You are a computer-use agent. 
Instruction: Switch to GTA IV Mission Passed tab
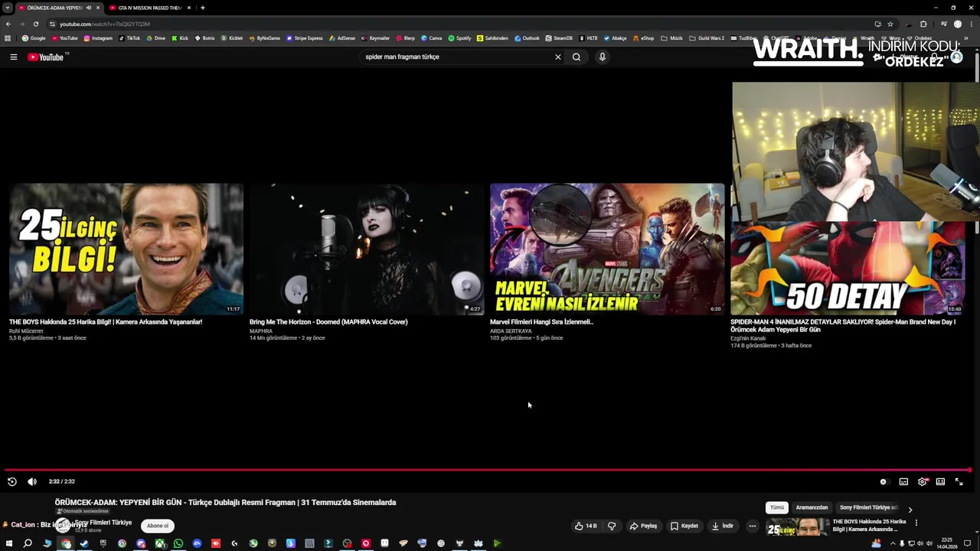tap(149, 8)
